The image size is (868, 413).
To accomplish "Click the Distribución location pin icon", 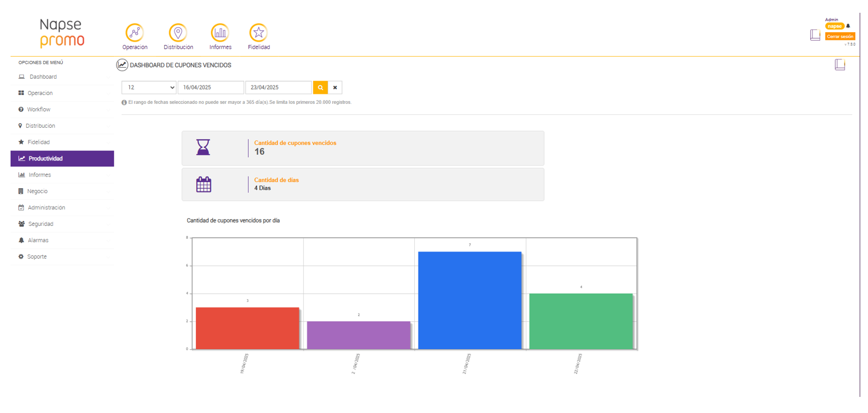I will 178,33.
